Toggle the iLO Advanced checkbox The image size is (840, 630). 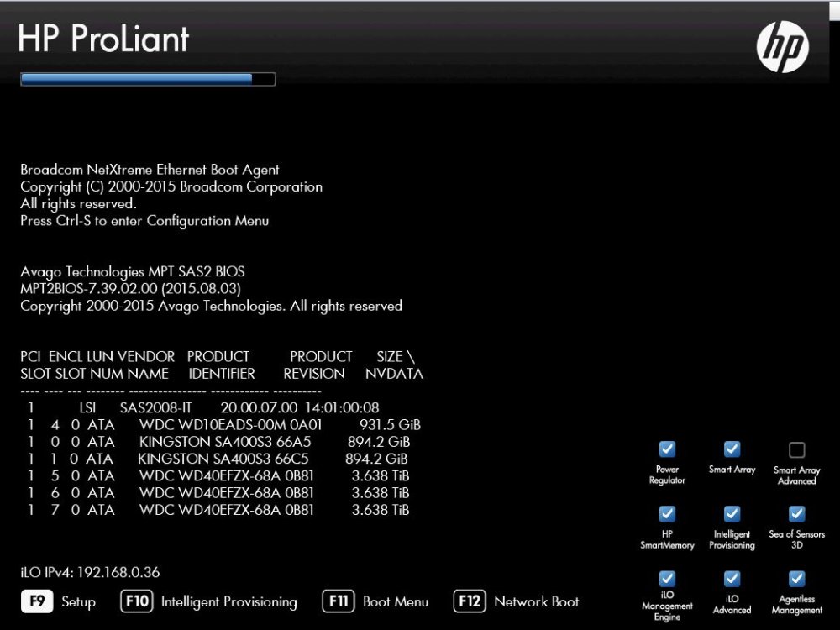732,579
